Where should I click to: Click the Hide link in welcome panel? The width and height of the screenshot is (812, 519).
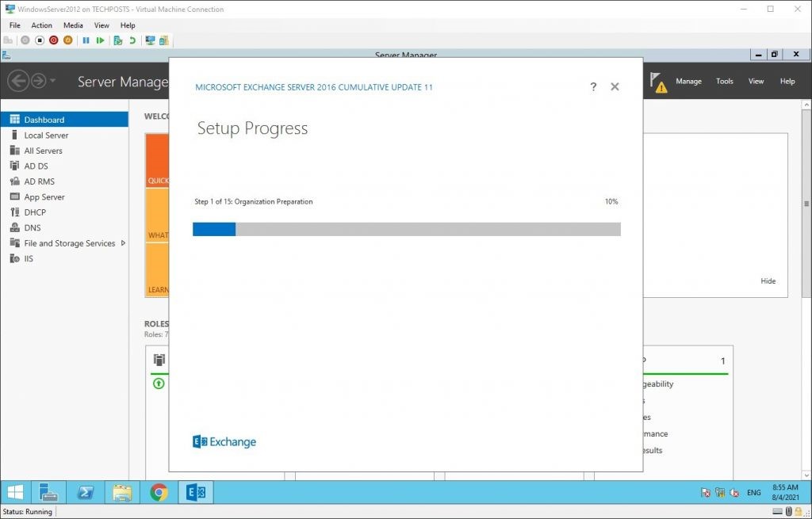(x=768, y=281)
